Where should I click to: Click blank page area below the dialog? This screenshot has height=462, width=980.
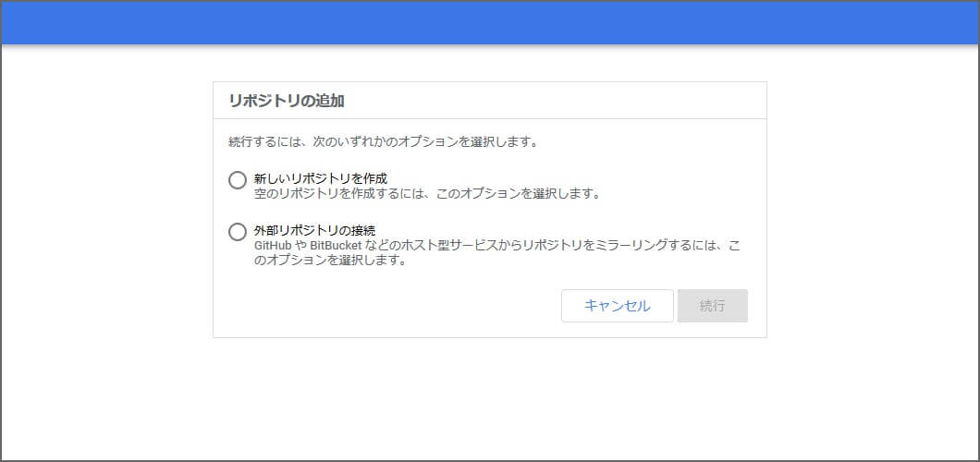[490, 397]
